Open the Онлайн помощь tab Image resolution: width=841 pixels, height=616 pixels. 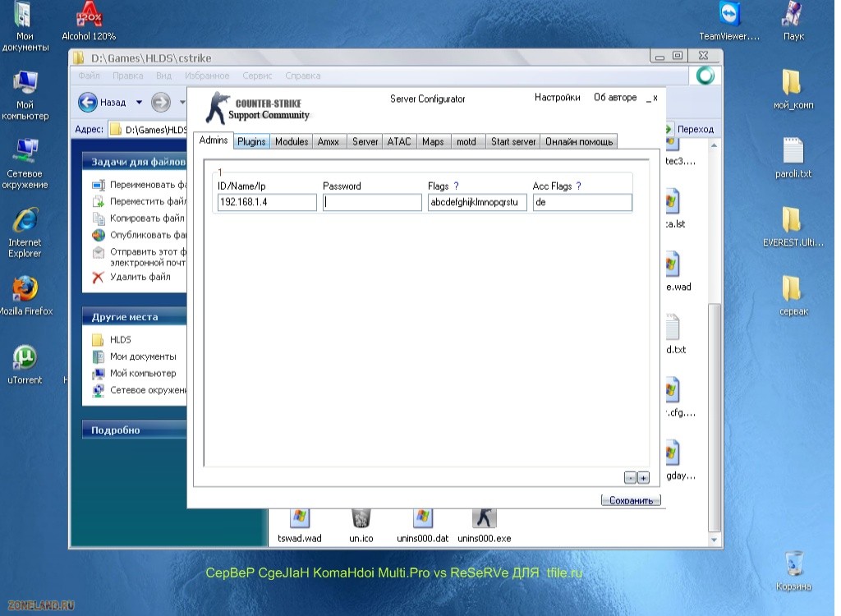click(579, 141)
